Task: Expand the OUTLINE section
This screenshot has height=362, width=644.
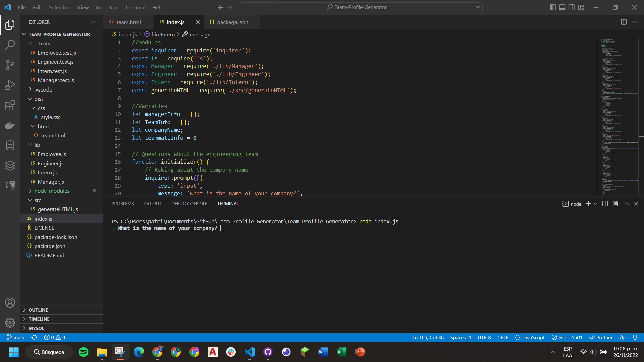Action: (x=38, y=310)
